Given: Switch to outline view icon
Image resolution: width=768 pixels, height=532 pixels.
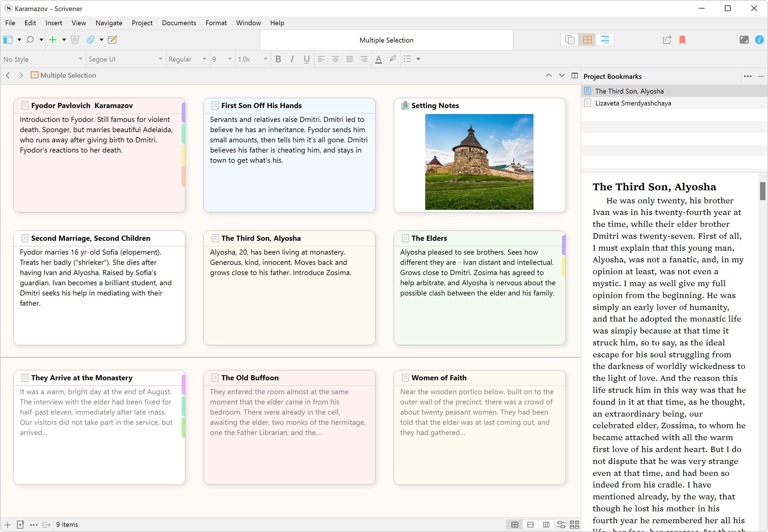Looking at the screenshot, I should coord(605,39).
